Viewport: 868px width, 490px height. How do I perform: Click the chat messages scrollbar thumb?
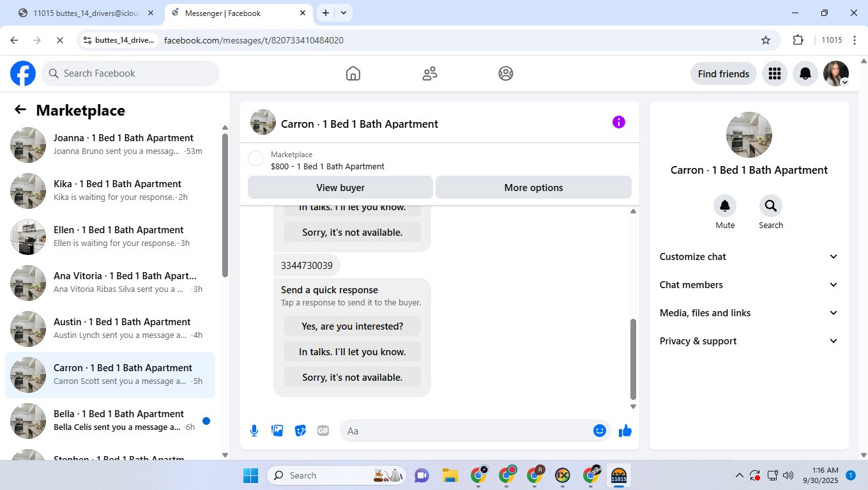click(x=633, y=359)
